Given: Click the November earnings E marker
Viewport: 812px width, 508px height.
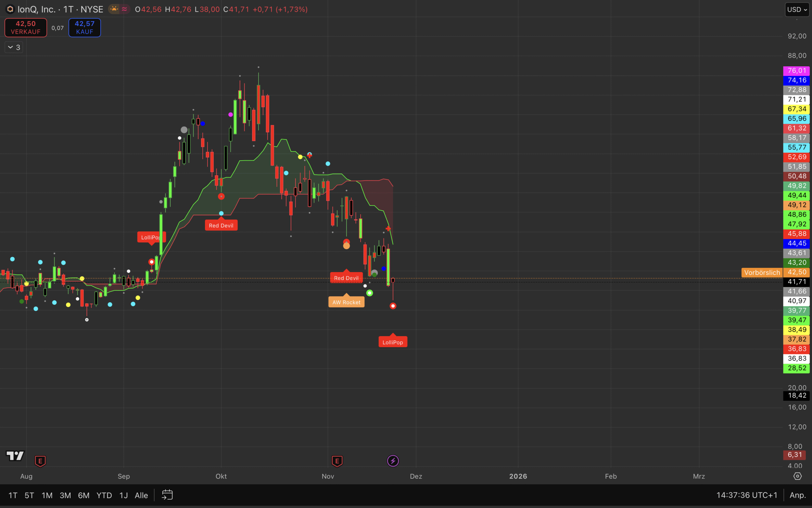Looking at the screenshot, I should point(337,461).
